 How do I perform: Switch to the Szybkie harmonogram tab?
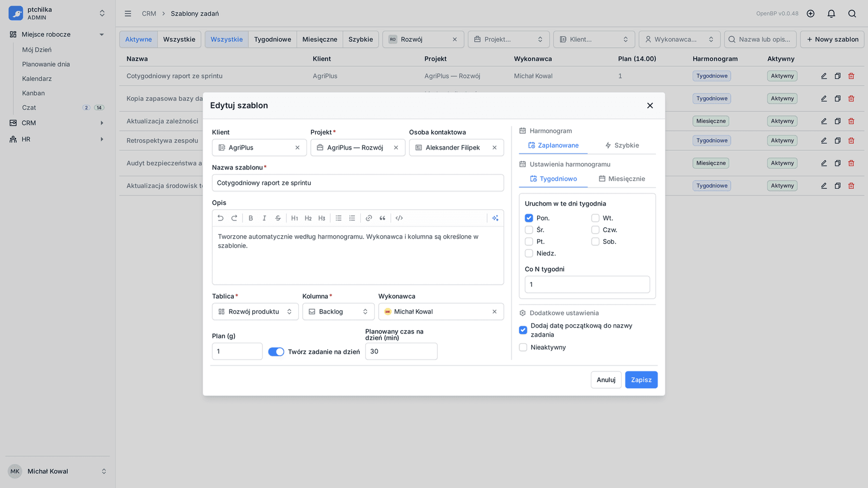click(x=622, y=145)
